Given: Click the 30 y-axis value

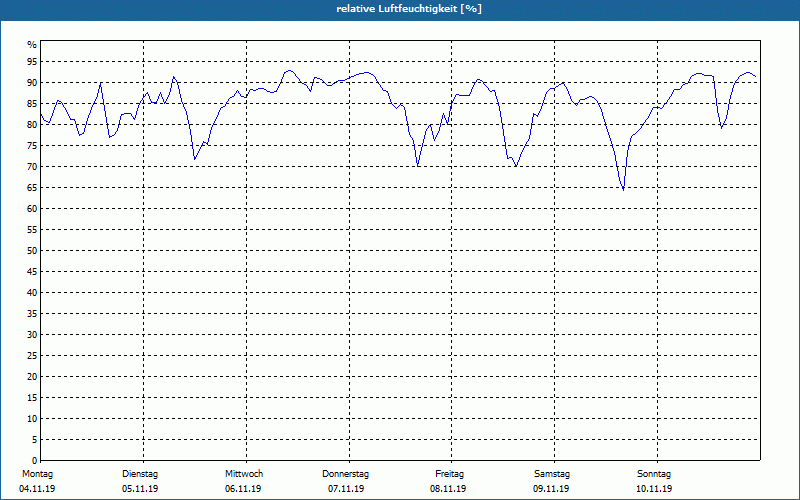Looking at the screenshot, I should pos(32,335).
